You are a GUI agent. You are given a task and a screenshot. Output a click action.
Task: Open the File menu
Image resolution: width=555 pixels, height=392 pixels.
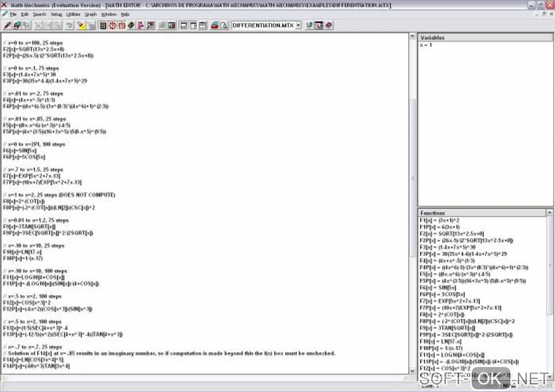[x=14, y=15]
